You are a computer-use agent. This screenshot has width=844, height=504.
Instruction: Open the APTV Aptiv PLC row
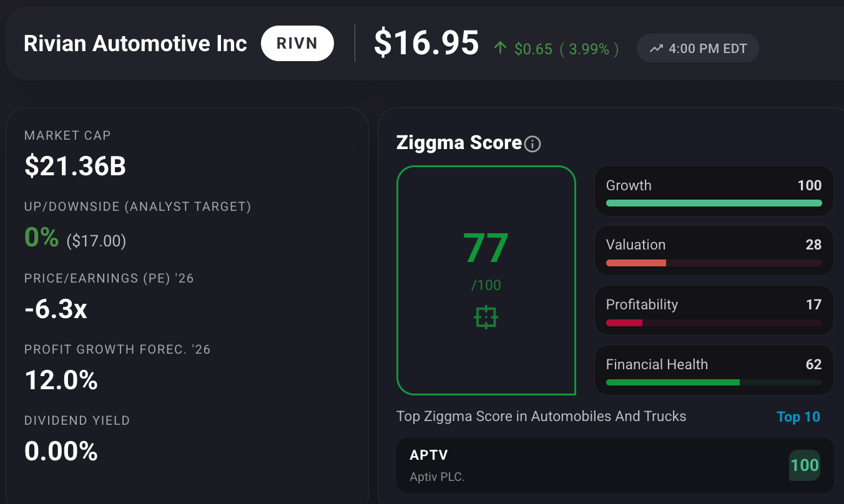click(x=615, y=465)
